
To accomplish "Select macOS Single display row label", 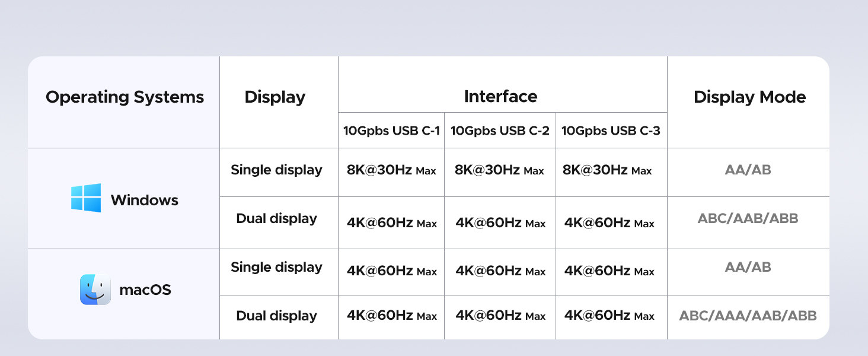I will coord(276,268).
